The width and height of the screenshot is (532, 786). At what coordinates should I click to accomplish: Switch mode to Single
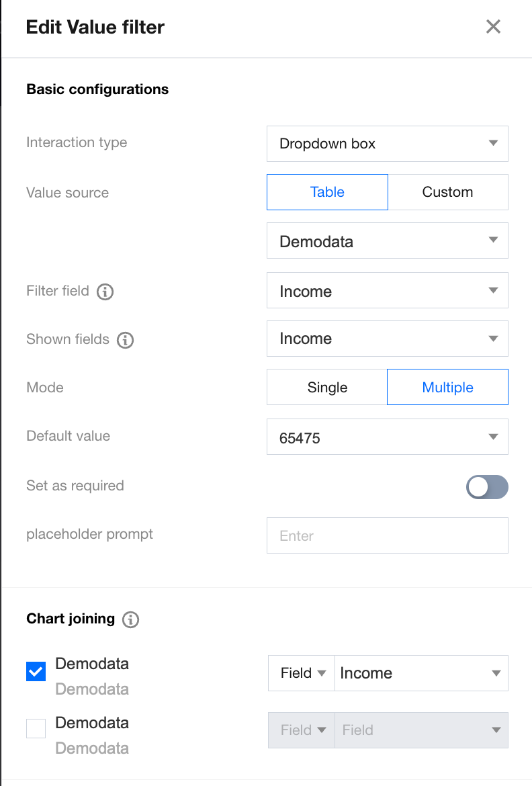pos(327,387)
